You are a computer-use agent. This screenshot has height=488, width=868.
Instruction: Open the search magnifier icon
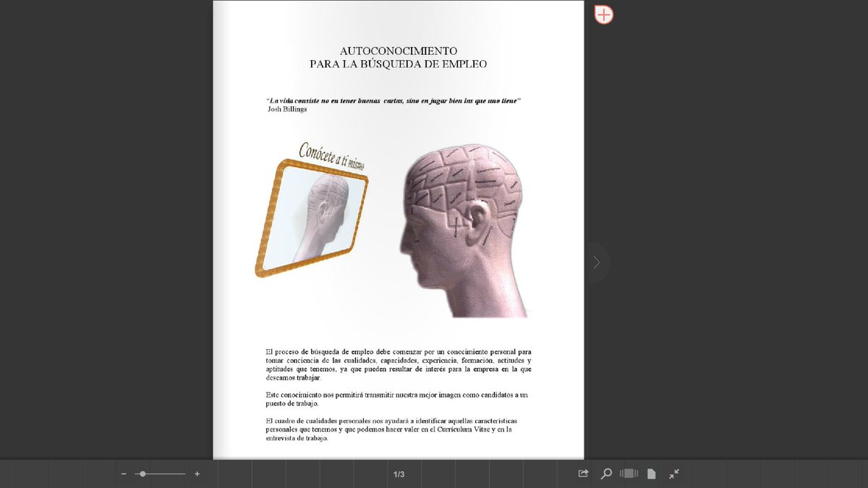606,474
